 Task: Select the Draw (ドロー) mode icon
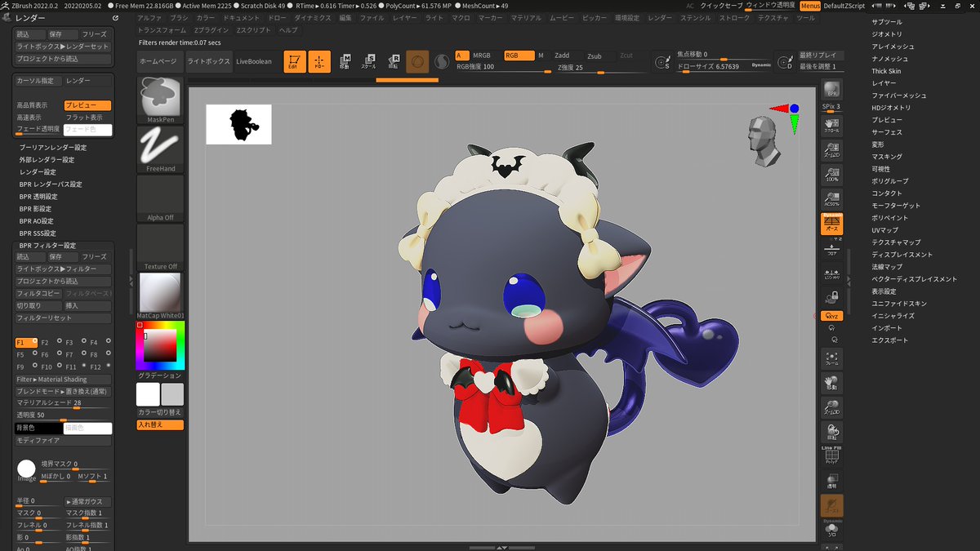point(319,62)
